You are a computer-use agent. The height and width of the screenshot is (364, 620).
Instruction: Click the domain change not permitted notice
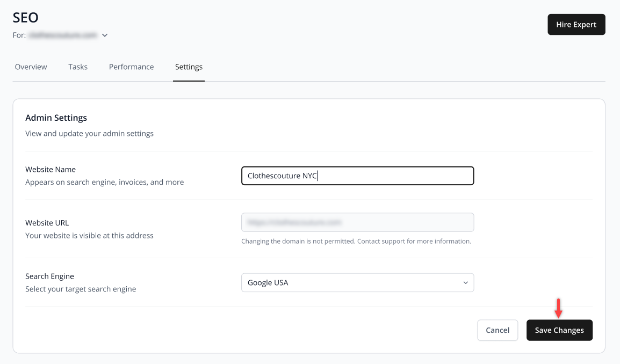click(356, 241)
